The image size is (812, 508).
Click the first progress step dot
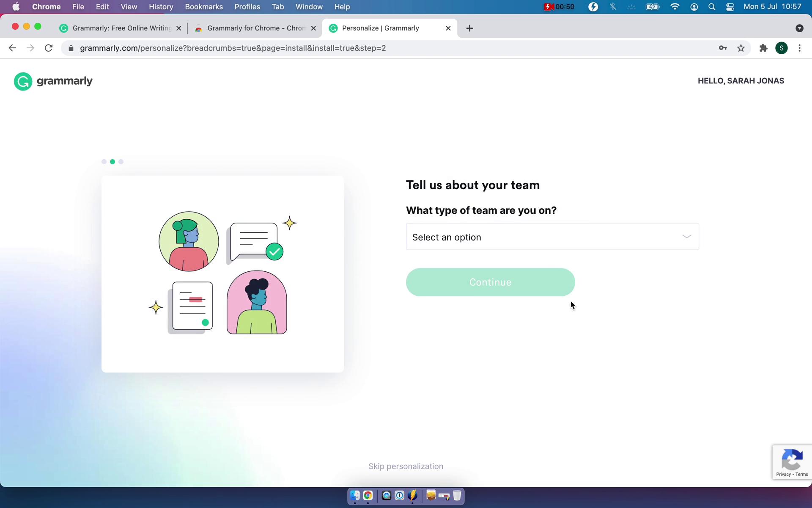[104, 162]
